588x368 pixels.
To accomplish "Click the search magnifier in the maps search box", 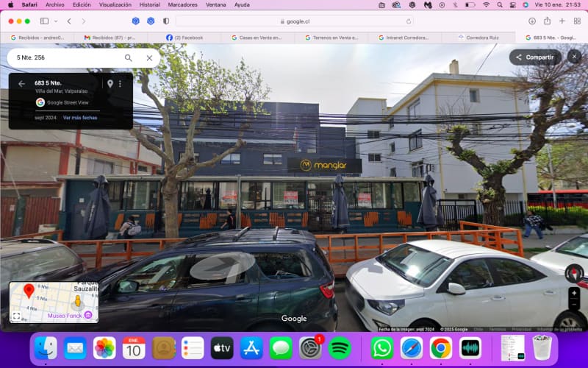I will click(128, 58).
